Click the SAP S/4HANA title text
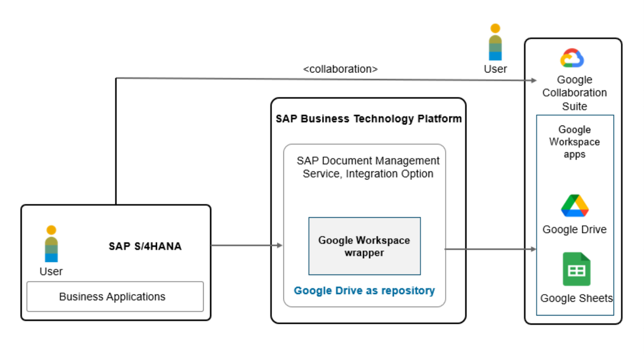Viewport: 644px width, 355px height. [145, 246]
